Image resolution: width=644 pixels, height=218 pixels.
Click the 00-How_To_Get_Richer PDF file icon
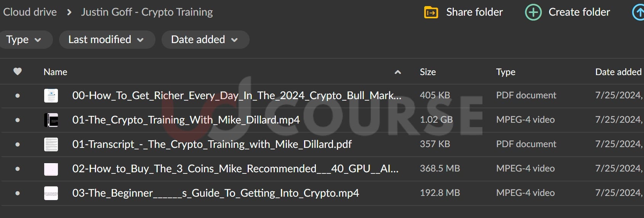[x=51, y=96]
